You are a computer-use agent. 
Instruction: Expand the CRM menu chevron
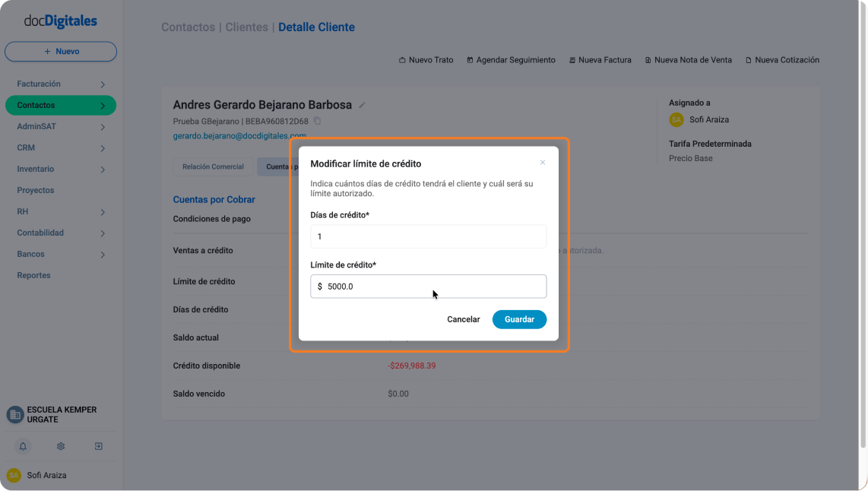(103, 147)
